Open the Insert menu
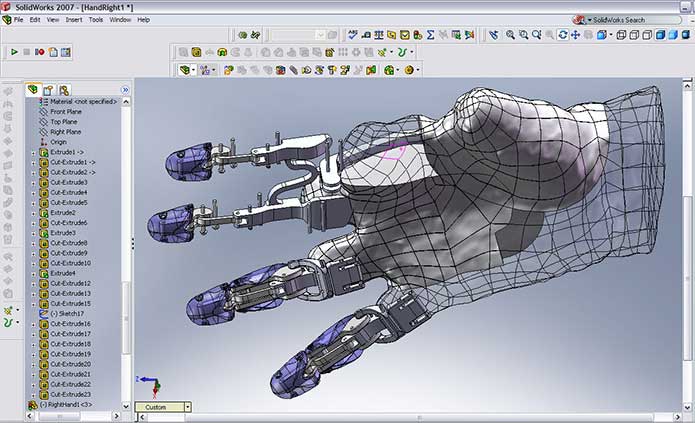This screenshot has width=695, height=423. click(x=74, y=19)
